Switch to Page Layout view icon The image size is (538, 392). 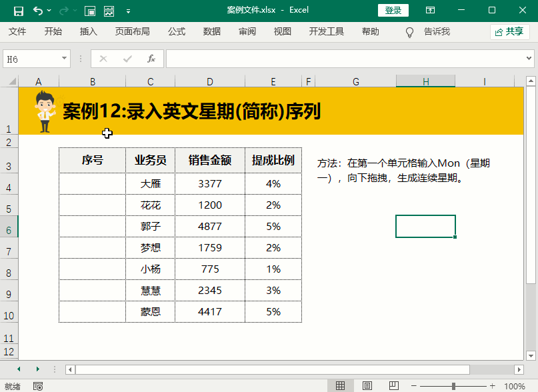pyautogui.click(x=367, y=386)
